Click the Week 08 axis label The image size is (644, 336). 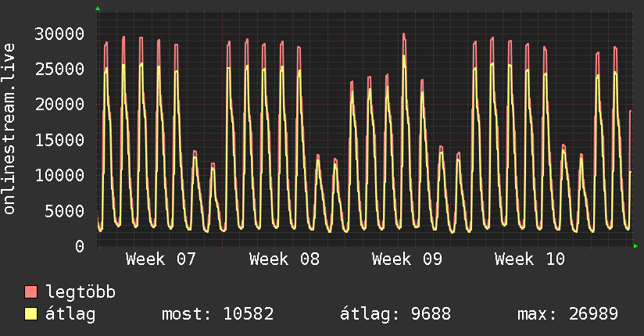click(x=284, y=259)
